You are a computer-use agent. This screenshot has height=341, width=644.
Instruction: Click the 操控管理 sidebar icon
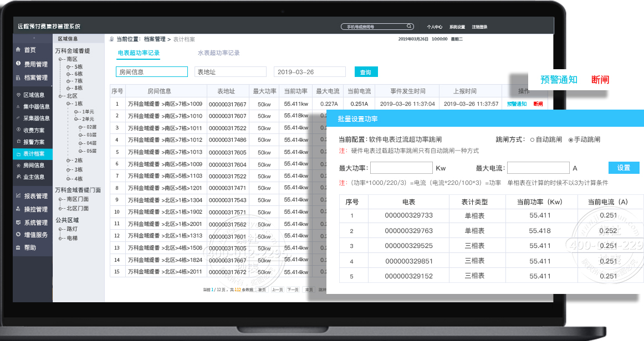tap(18, 209)
